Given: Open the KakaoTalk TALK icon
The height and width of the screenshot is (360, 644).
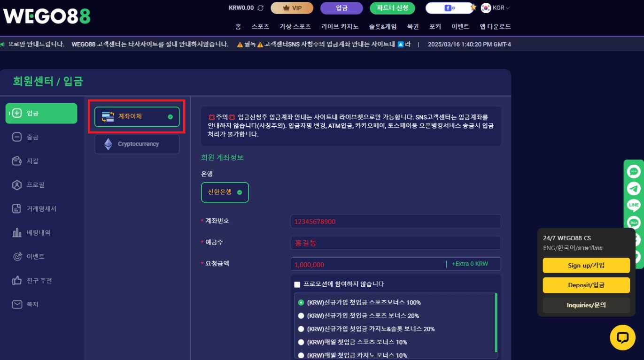Looking at the screenshot, I should pos(634,222).
